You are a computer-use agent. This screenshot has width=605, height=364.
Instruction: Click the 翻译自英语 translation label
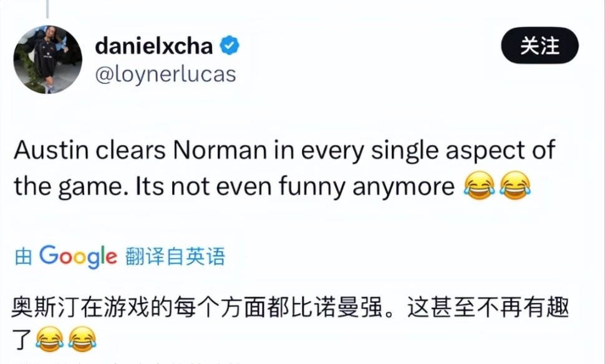(175, 257)
